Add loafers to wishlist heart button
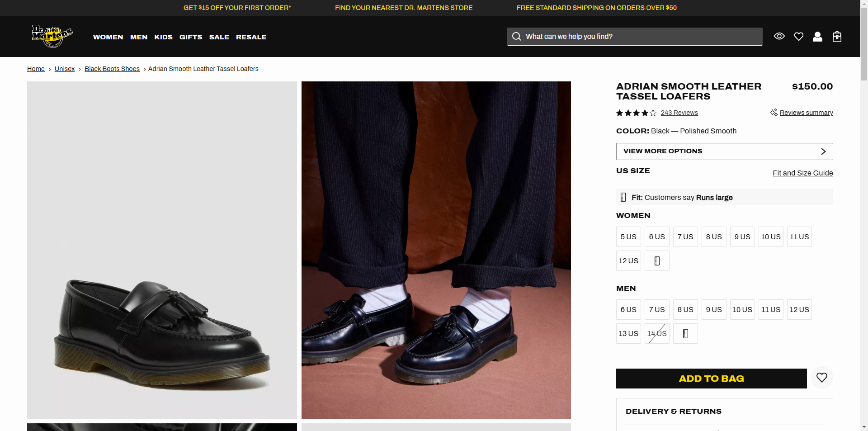868x431 pixels. pos(822,378)
